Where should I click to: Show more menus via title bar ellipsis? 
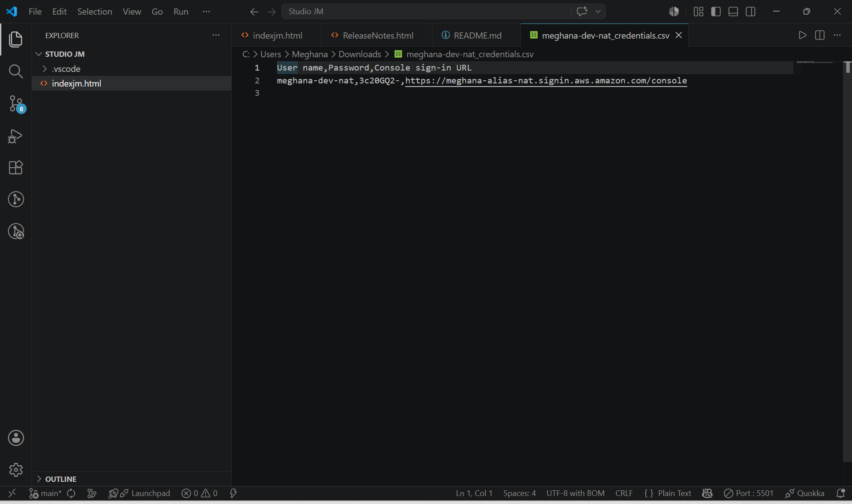206,12
